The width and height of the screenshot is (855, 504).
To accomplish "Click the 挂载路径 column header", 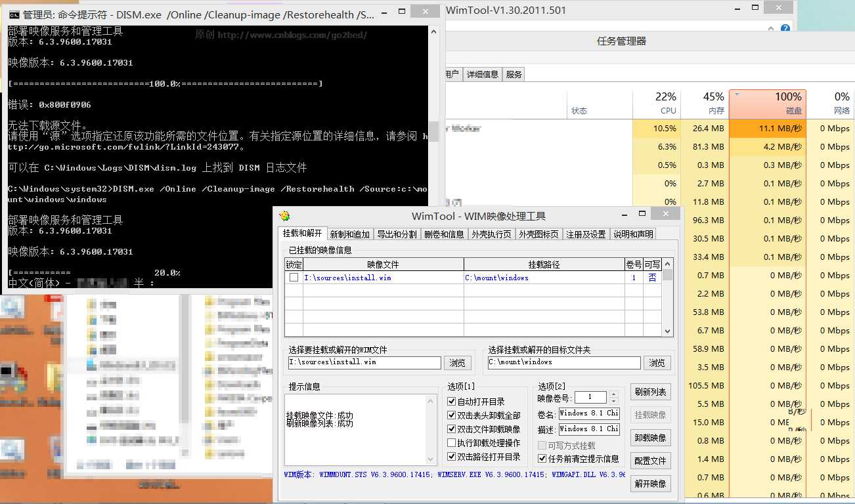I will [544, 264].
